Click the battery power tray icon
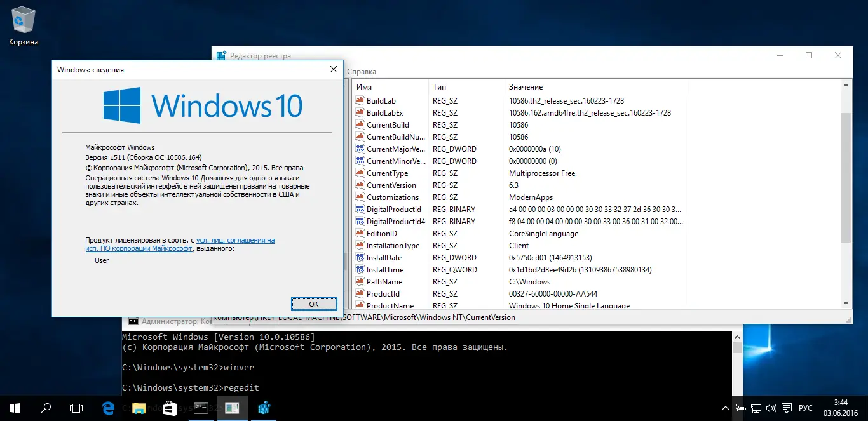The image size is (868, 421). coord(741,408)
